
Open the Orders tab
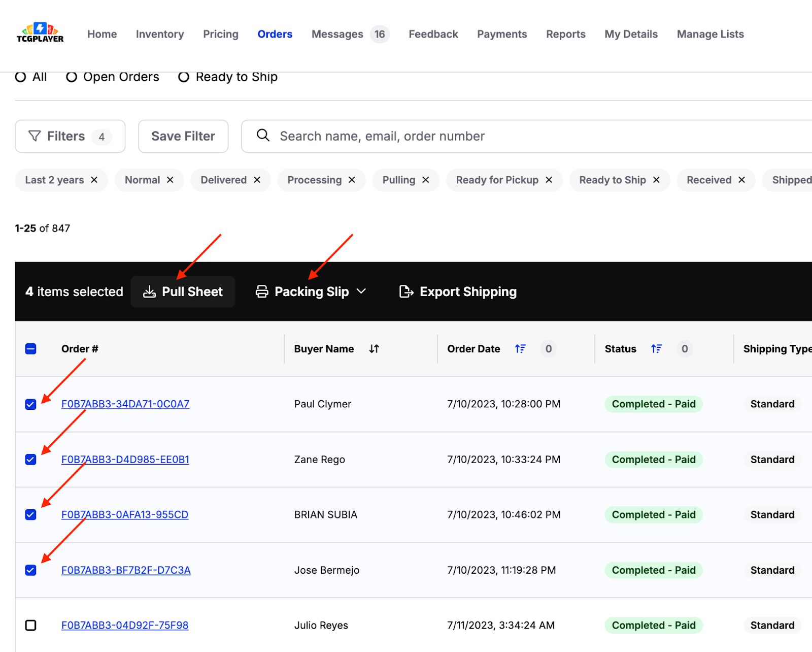tap(275, 34)
